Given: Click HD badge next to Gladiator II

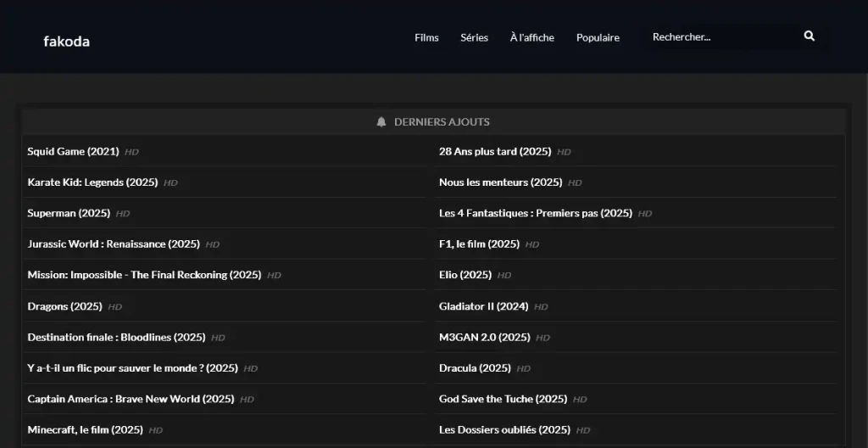Looking at the screenshot, I should click(x=541, y=307).
